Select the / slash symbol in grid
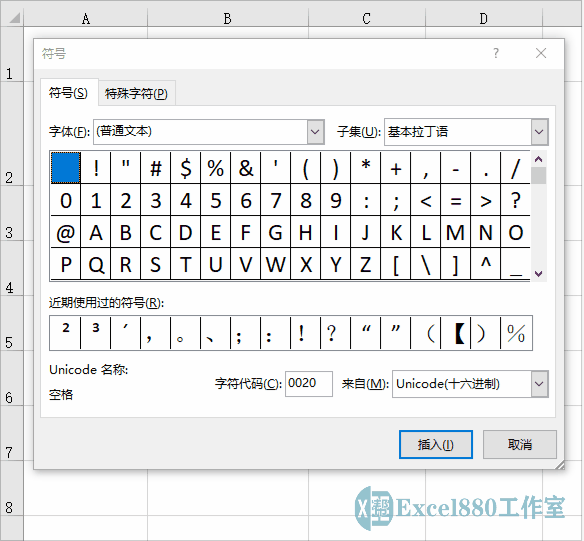 [515, 168]
